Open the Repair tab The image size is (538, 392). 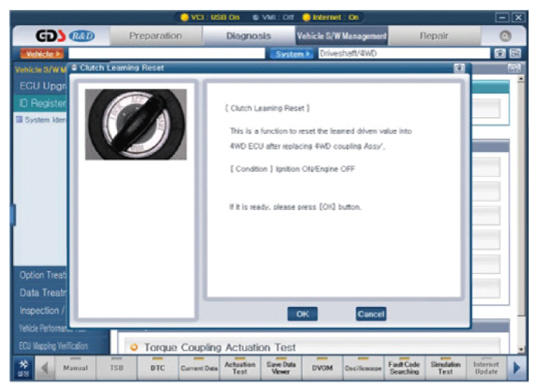pyautogui.click(x=434, y=36)
